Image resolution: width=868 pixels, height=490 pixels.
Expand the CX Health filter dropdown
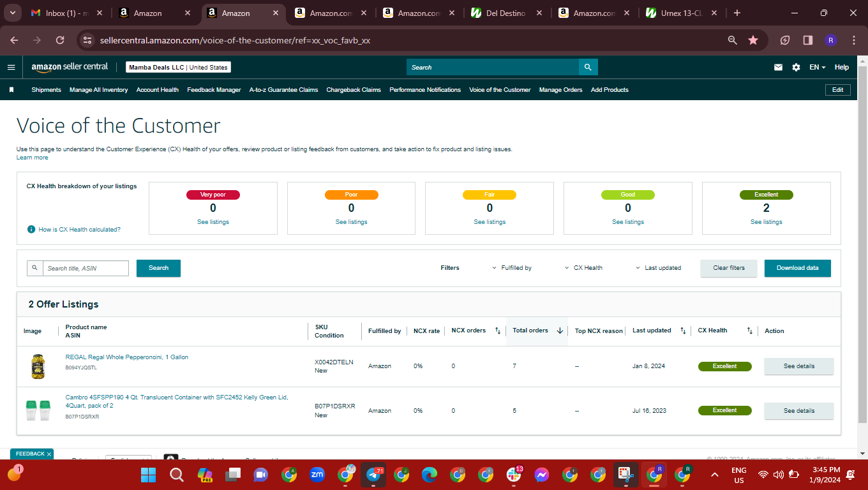(x=583, y=268)
